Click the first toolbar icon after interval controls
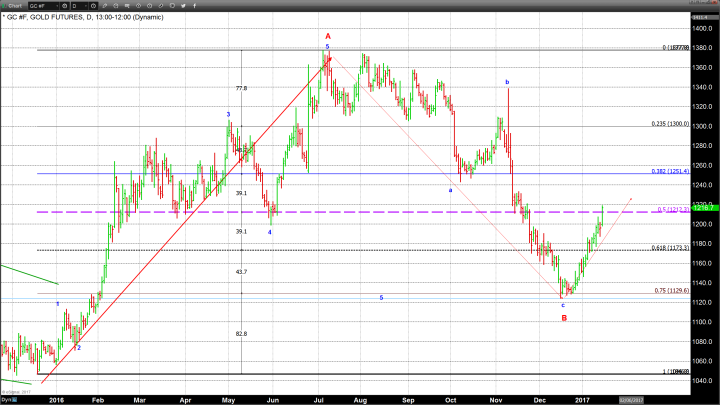 click(105, 6)
